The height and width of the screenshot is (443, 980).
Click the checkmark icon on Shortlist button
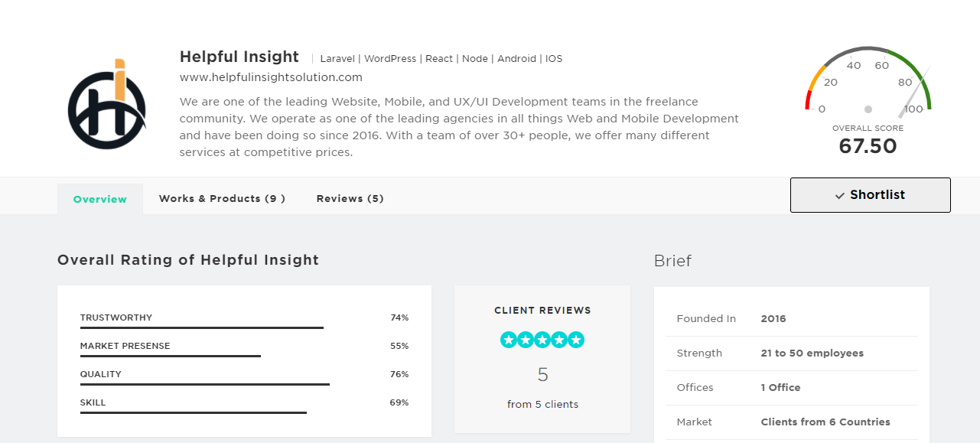point(840,196)
